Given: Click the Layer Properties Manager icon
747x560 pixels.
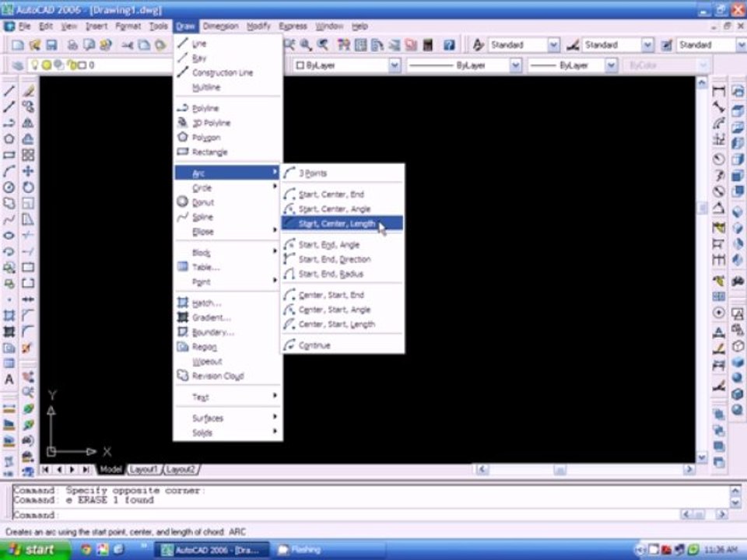Looking at the screenshot, I should pyautogui.click(x=18, y=65).
